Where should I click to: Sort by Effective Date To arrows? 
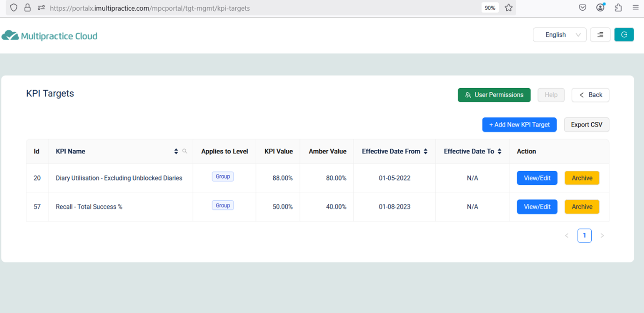(x=499, y=151)
